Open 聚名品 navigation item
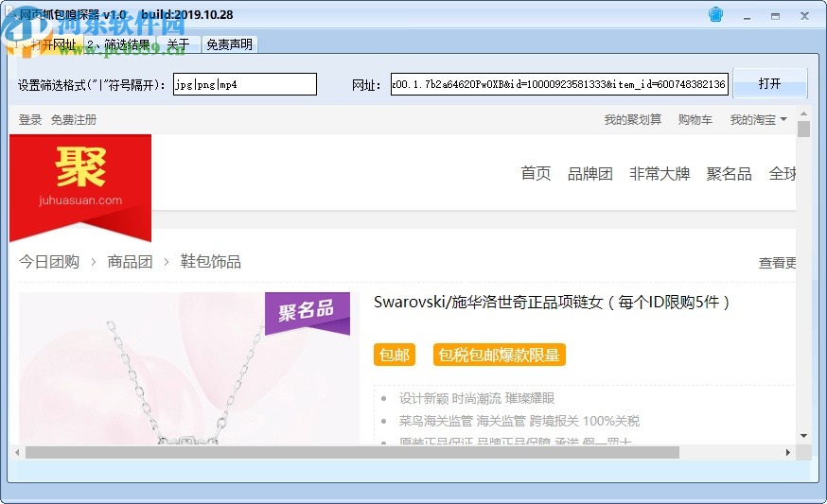This screenshot has width=827, height=504. click(730, 173)
